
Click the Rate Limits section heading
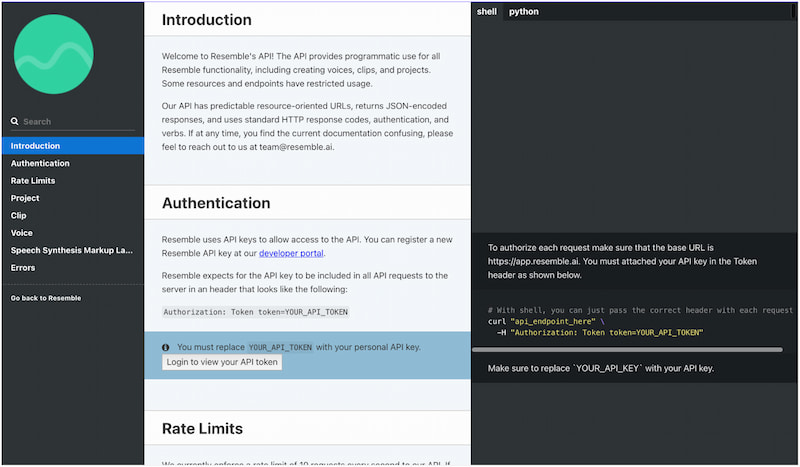click(x=202, y=429)
